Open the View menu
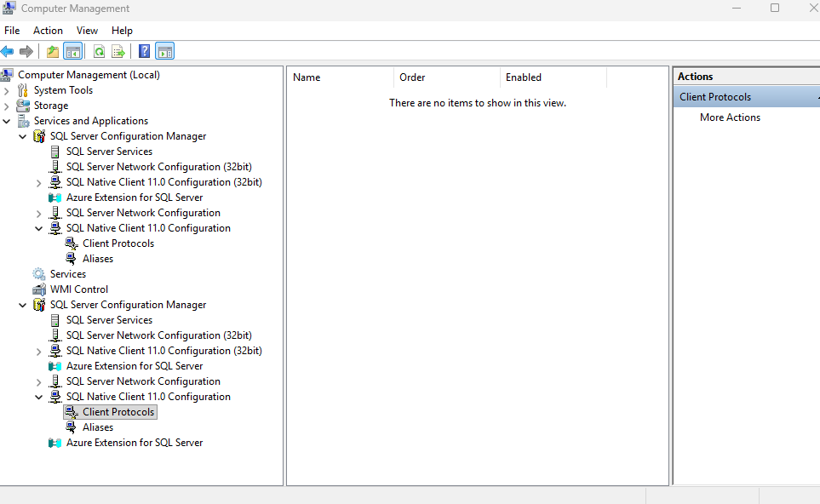The image size is (820, 504). [x=87, y=30]
